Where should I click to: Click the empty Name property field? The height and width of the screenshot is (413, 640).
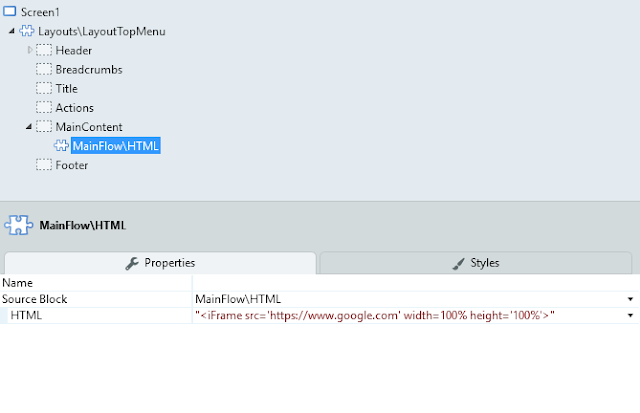(x=416, y=283)
